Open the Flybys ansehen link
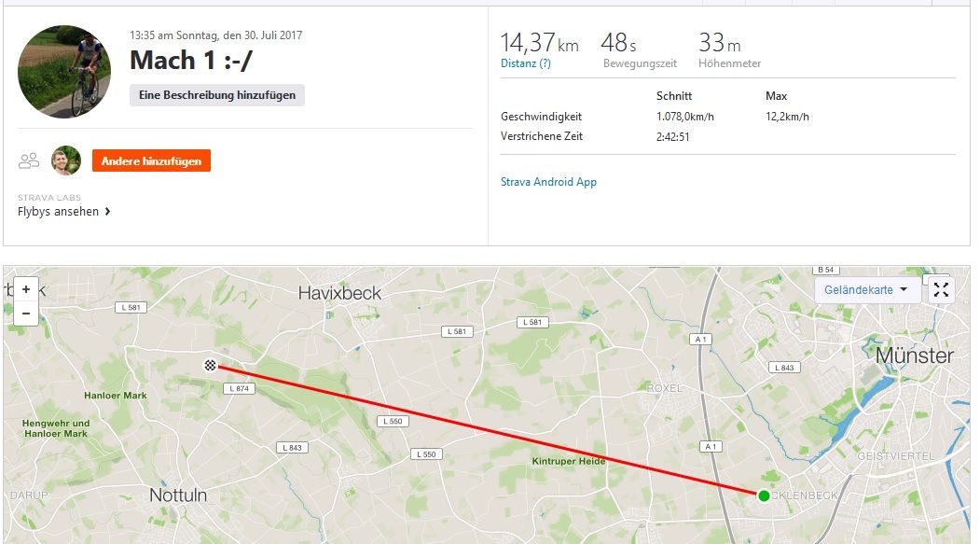 coord(64,212)
